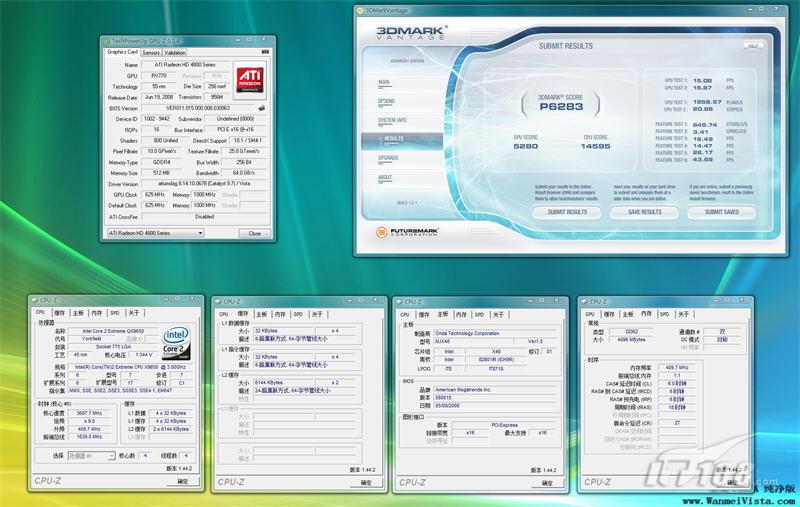This screenshot has width=800, height=507.
Task: Go to SYSTEM INFO in 3DMark sidebar
Action: click(x=392, y=120)
